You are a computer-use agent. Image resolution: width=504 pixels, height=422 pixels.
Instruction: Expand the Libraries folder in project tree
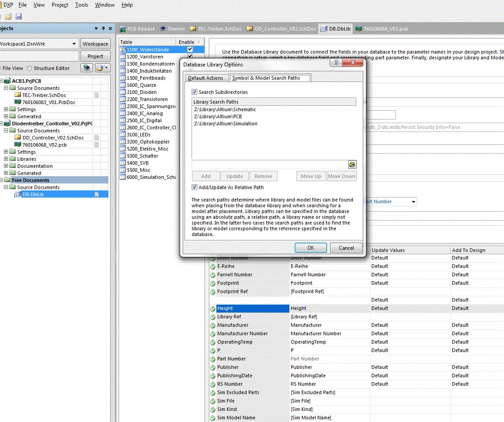6,159
